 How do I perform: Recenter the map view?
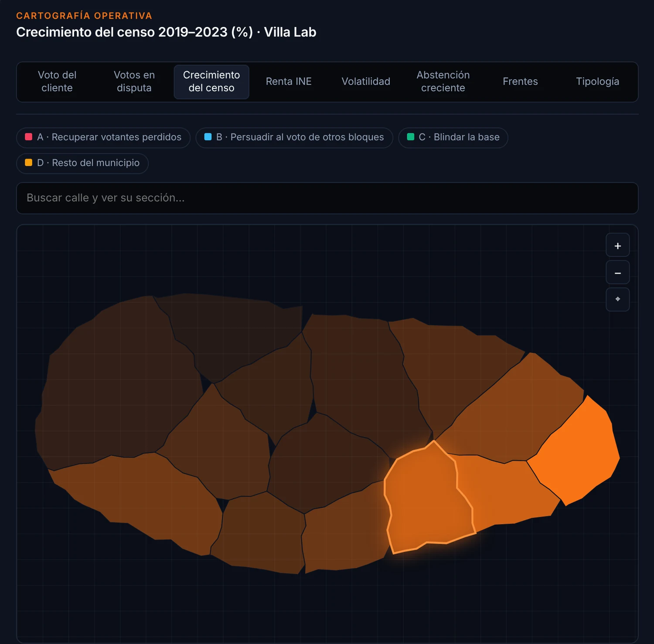(617, 299)
